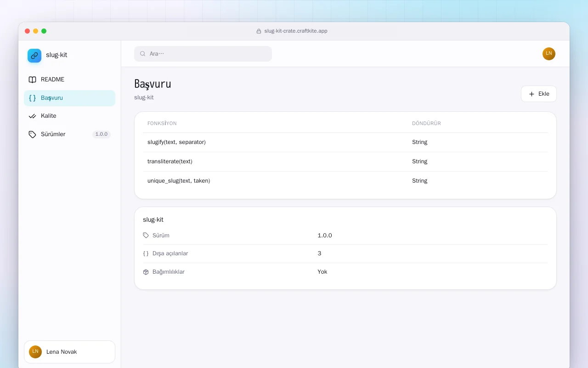Image resolution: width=588 pixels, height=368 pixels.
Task: Click the String value for slugify
Action: 420,142
